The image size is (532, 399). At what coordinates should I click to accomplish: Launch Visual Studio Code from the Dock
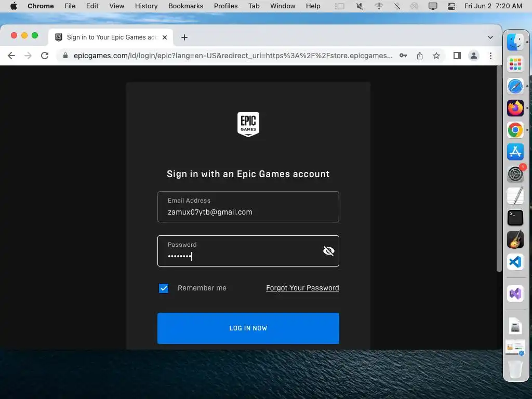tap(515, 262)
